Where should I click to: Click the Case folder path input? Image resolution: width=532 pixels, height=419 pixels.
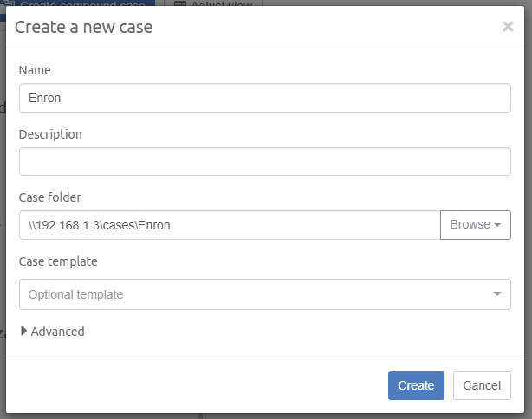click(230, 225)
